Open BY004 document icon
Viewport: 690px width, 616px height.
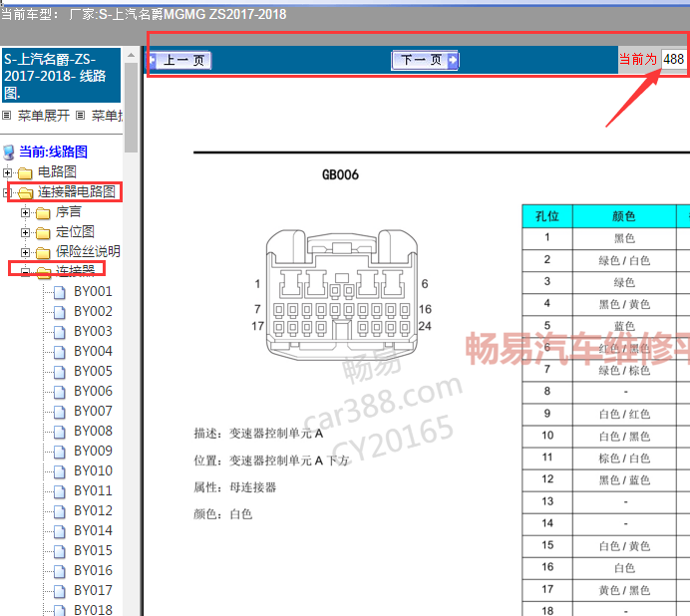(60, 352)
